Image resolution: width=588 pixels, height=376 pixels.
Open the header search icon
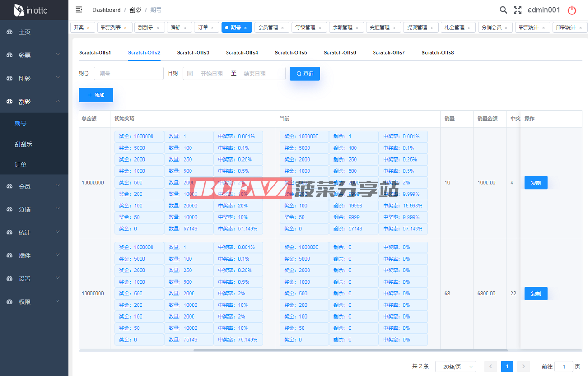point(503,10)
